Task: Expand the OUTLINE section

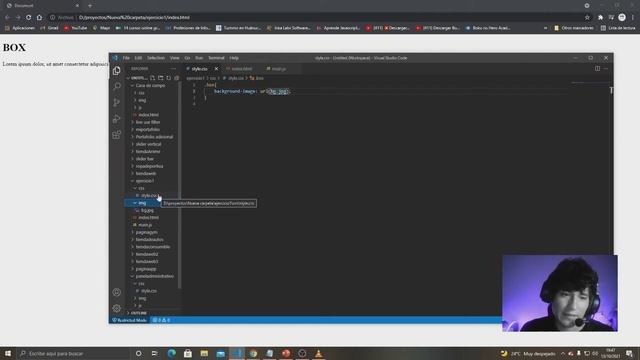Action: tap(138, 313)
